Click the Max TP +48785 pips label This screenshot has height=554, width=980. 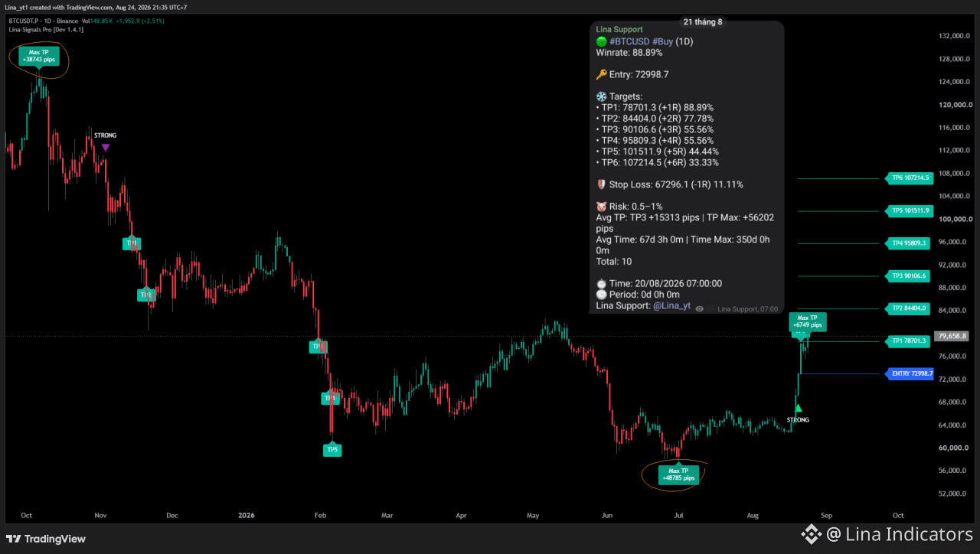coord(678,474)
